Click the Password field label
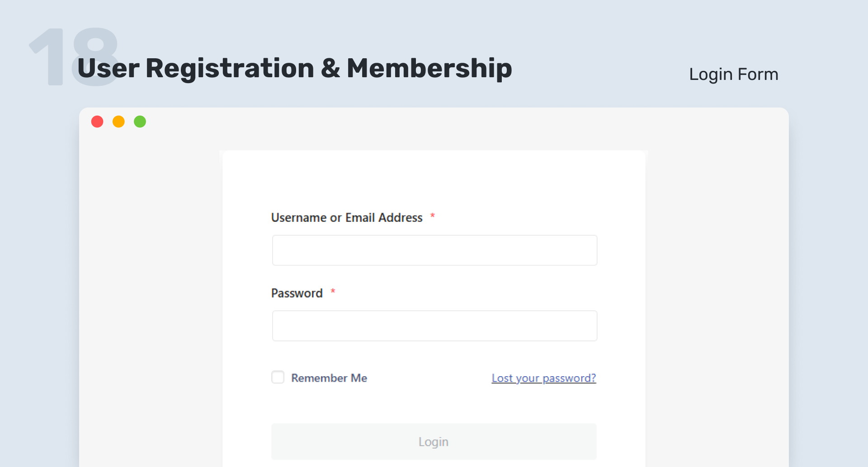Image resolution: width=868 pixels, height=467 pixels. click(297, 293)
